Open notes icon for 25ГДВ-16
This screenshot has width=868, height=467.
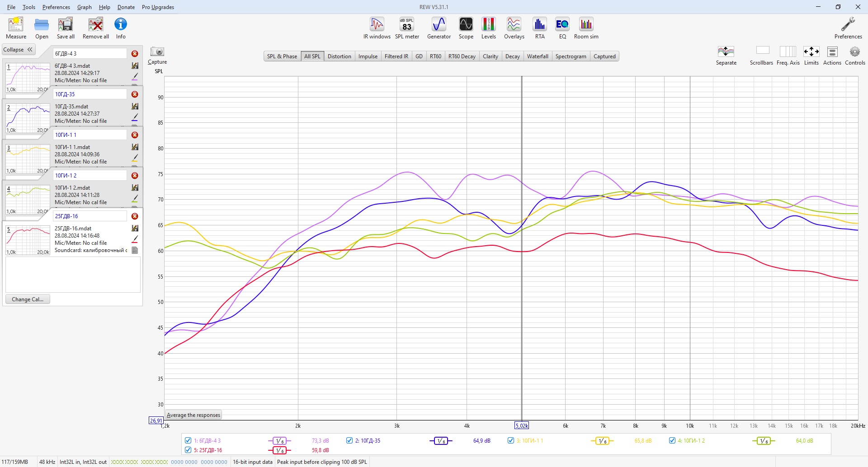[135, 250]
